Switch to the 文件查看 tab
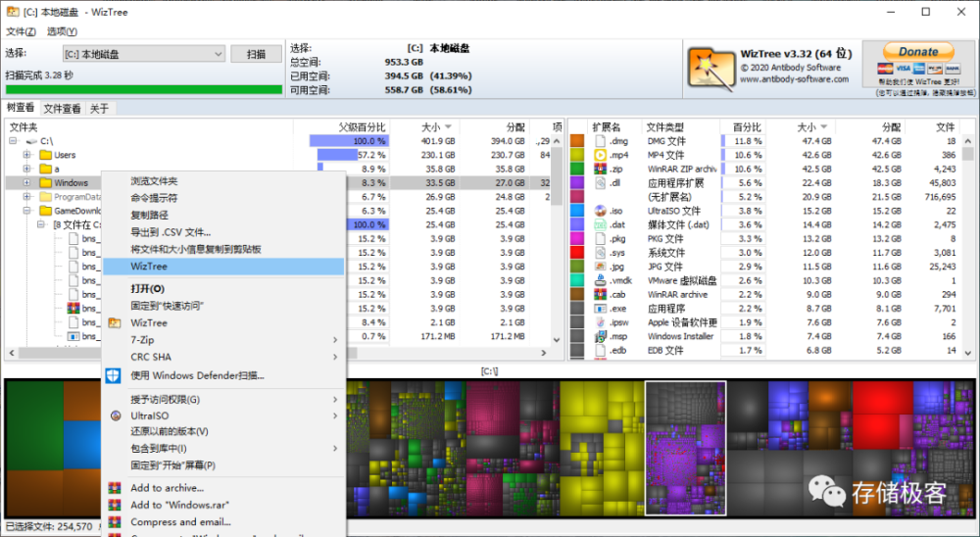Screen dimensions: 980x537 click(62, 109)
